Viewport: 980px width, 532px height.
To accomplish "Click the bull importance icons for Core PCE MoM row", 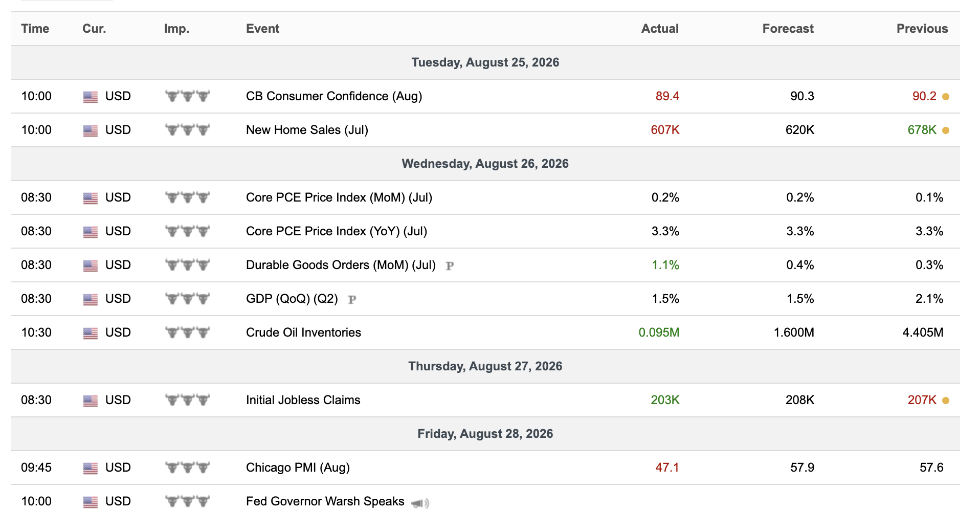I will [x=188, y=197].
